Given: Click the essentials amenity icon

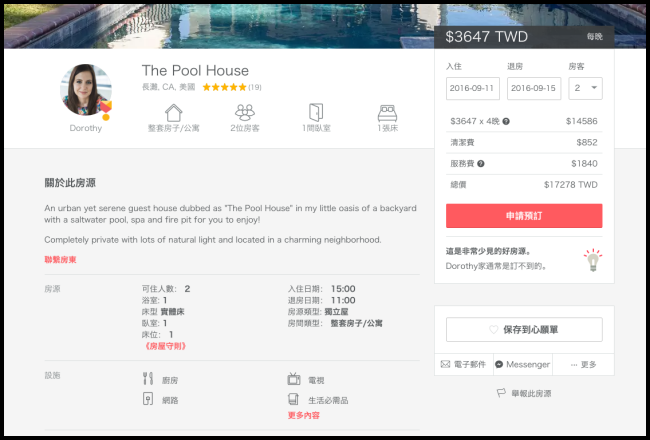Looking at the screenshot, I should pyautogui.click(x=294, y=399).
